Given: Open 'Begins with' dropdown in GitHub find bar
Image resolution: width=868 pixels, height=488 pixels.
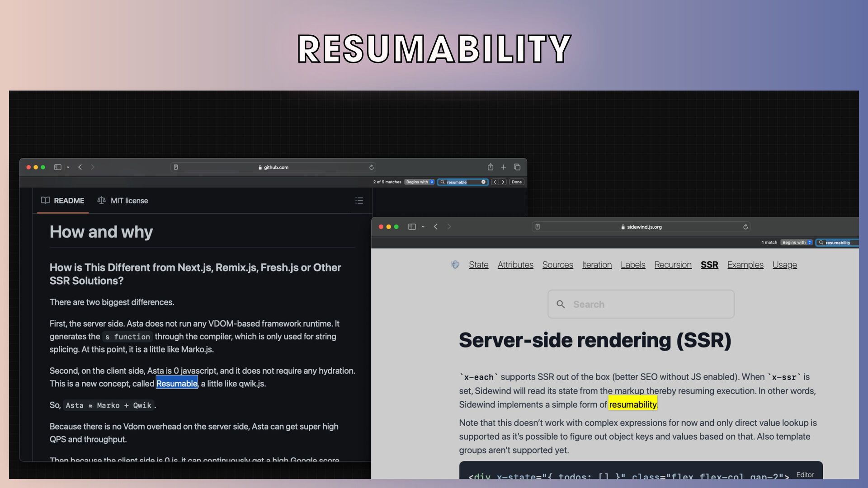Looking at the screenshot, I should coord(420,182).
